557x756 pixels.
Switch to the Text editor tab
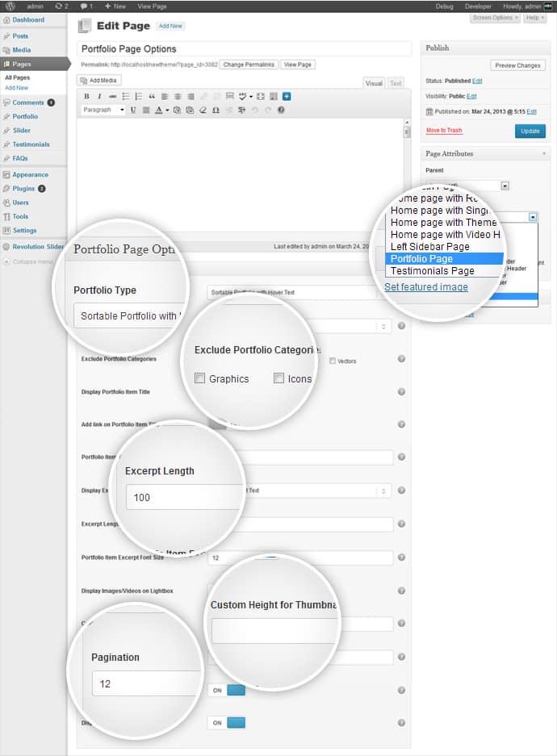click(395, 83)
